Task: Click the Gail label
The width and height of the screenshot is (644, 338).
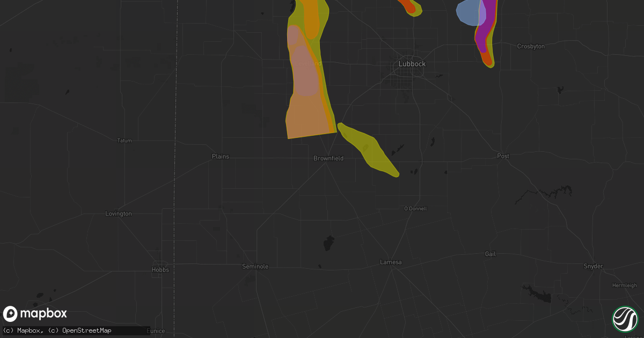Action: (490, 254)
